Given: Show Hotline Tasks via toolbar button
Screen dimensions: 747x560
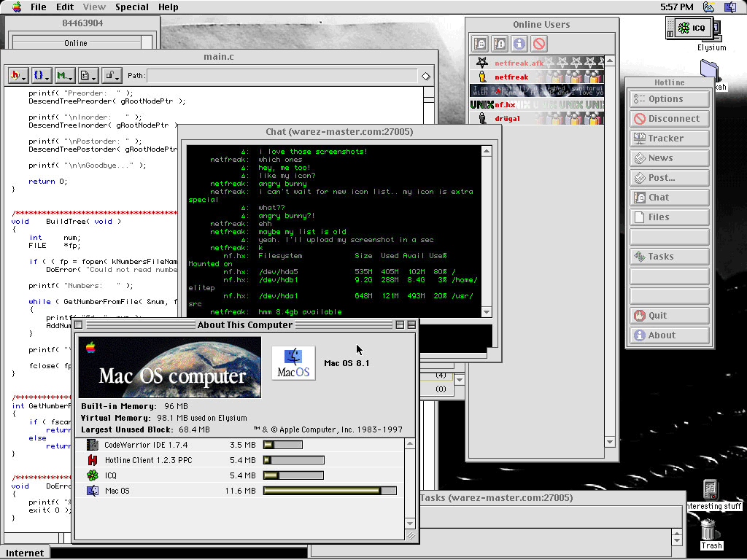Looking at the screenshot, I should click(670, 256).
